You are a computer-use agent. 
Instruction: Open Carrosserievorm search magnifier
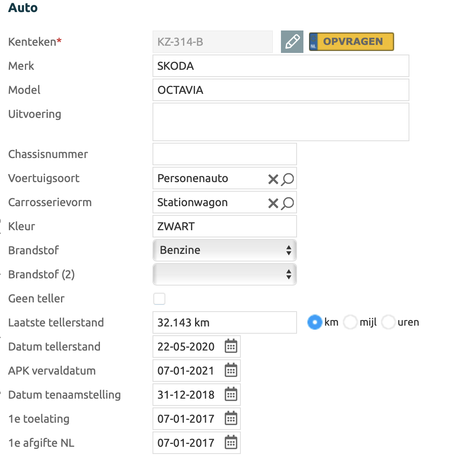(287, 203)
